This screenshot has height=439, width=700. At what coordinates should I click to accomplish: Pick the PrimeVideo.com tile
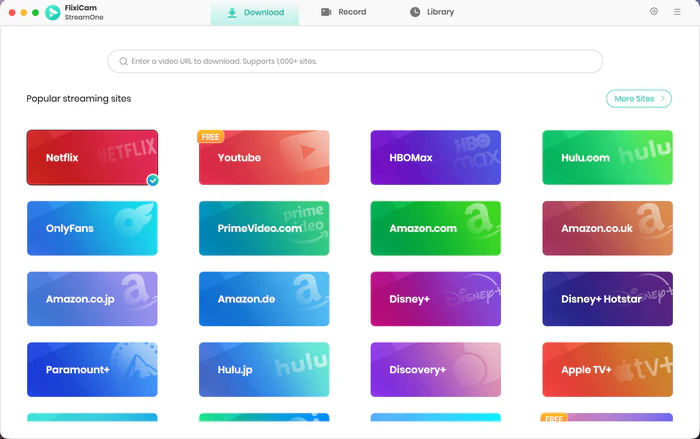[263, 228]
